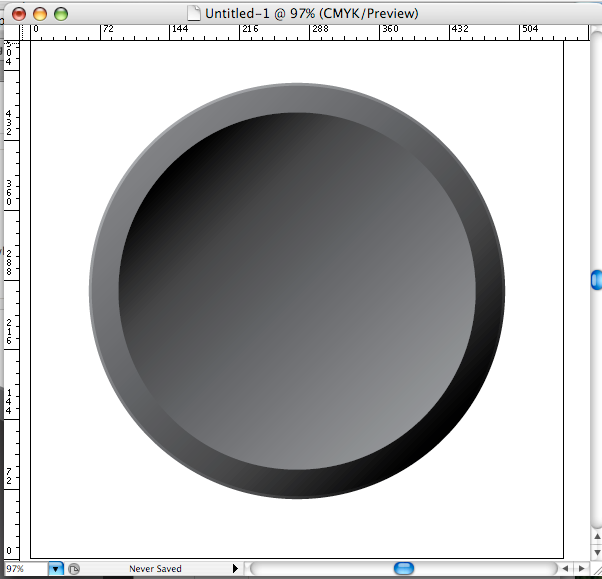602x579 pixels.
Task: Minimize the Untitled-1 window with the yellow button
Action: click(40, 14)
